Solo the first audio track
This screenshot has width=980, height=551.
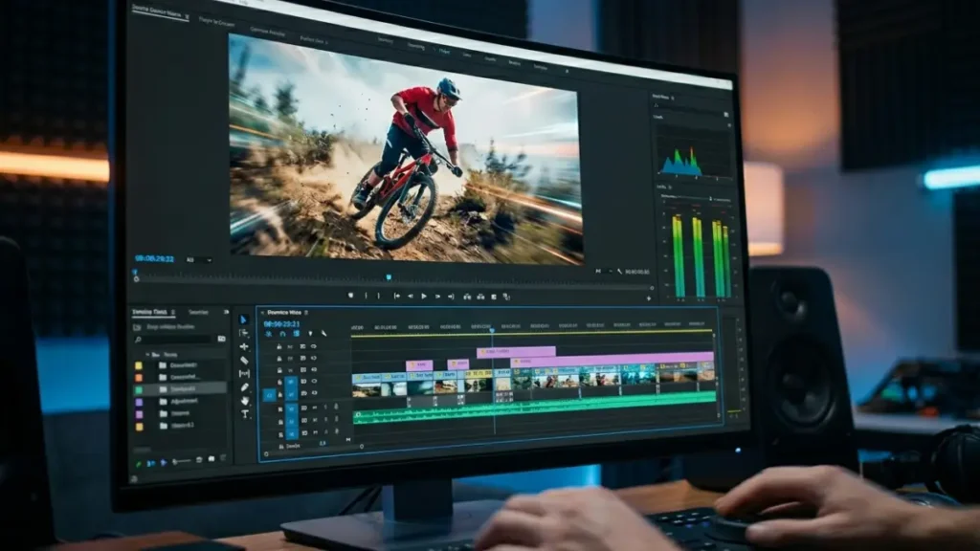[325, 408]
